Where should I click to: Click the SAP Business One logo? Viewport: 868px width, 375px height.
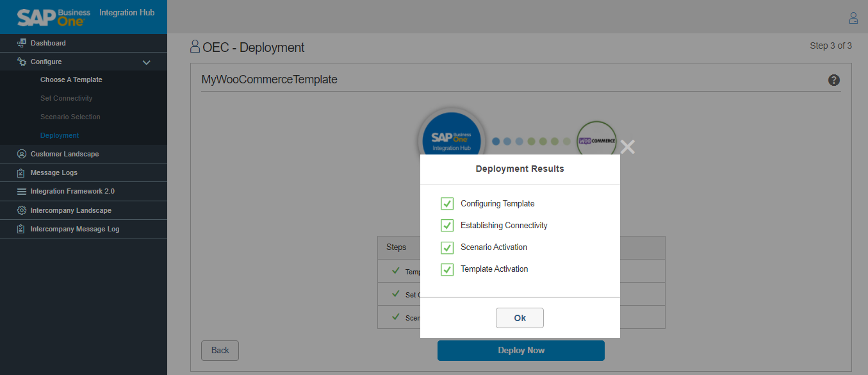click(54, 17)
